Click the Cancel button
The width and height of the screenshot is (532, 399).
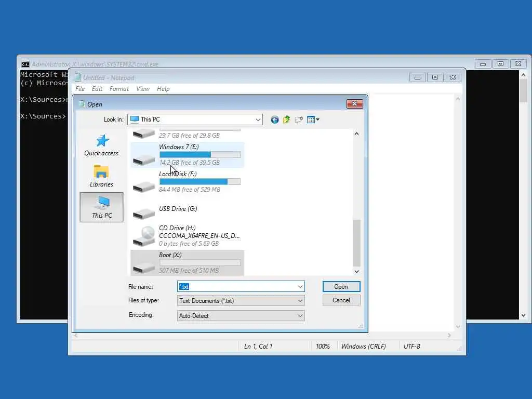point(341,300)
